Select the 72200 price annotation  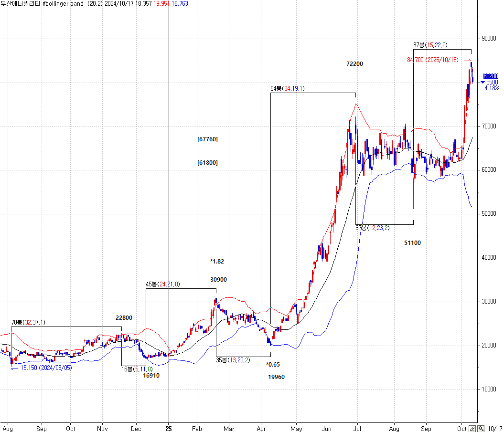[355, 64]
